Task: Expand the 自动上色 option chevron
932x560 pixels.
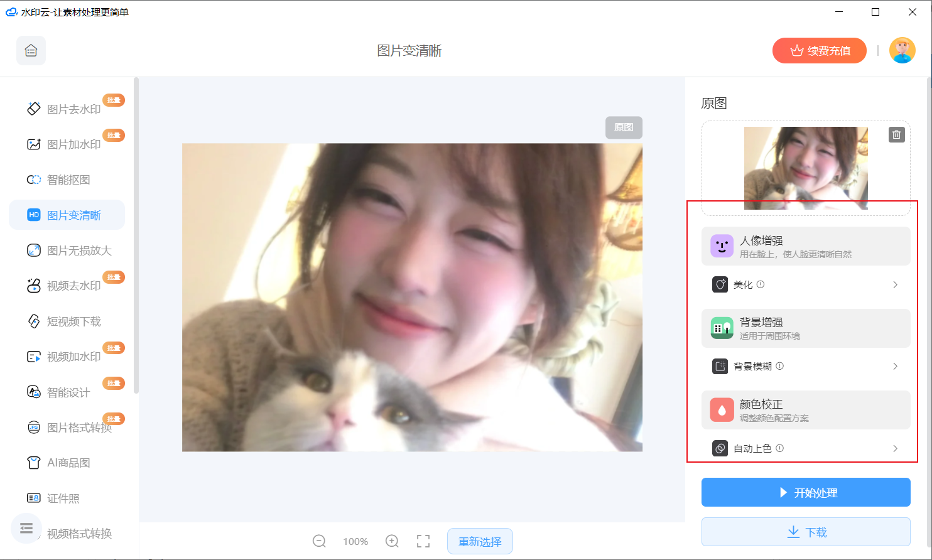Action: click(895, 448)
